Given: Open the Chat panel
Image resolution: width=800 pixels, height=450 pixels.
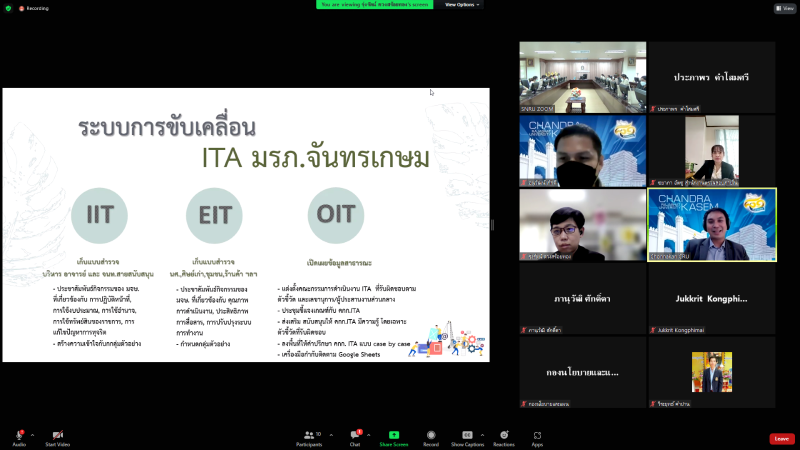Looking at the screenshot, I should (354, 435).
